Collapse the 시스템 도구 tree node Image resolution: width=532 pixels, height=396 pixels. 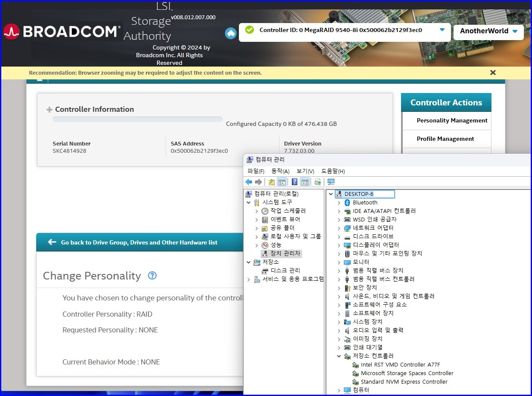tap(249, 203)
